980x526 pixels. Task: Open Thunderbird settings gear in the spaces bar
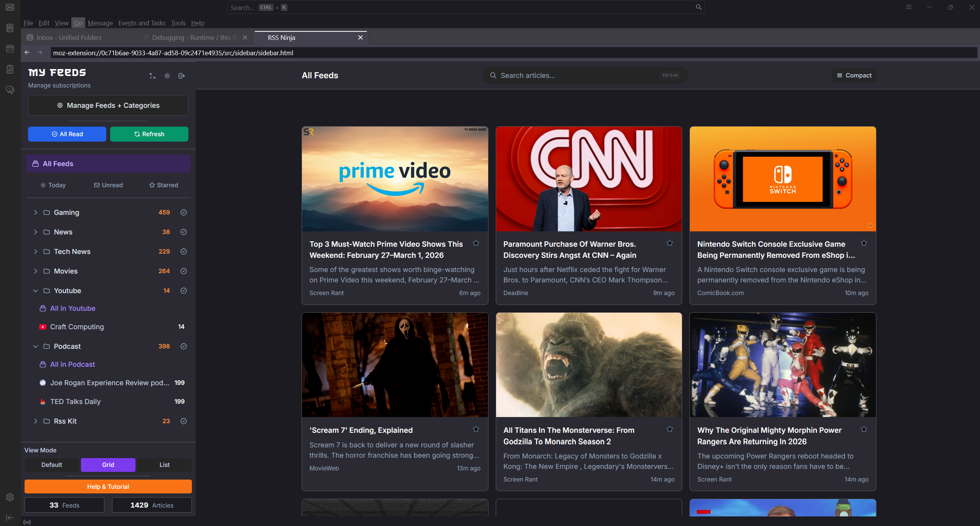coord(10,497)
